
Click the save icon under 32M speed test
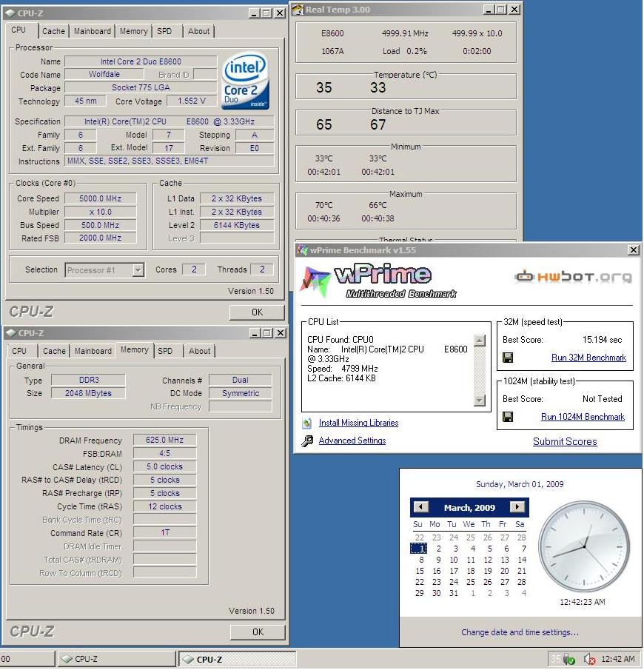click(508, 358)
